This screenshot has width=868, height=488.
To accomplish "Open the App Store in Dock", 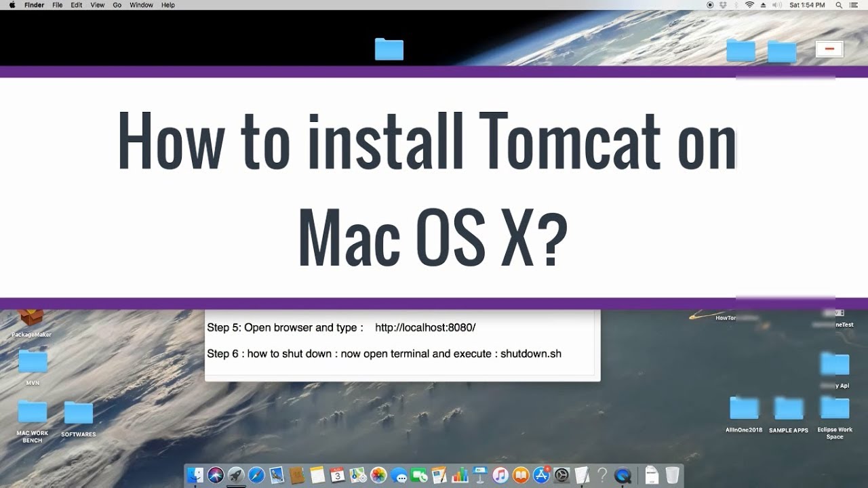I will 541,475.
